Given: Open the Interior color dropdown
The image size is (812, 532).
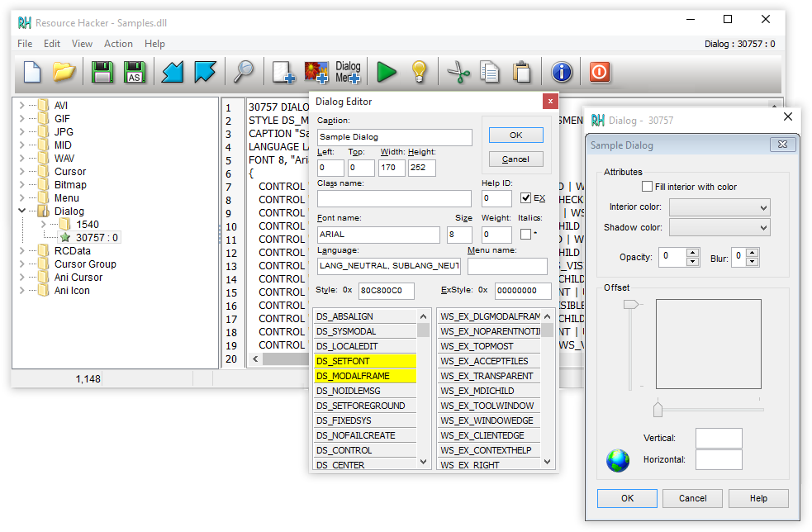Looking at the screenshot, I should 719,207.
